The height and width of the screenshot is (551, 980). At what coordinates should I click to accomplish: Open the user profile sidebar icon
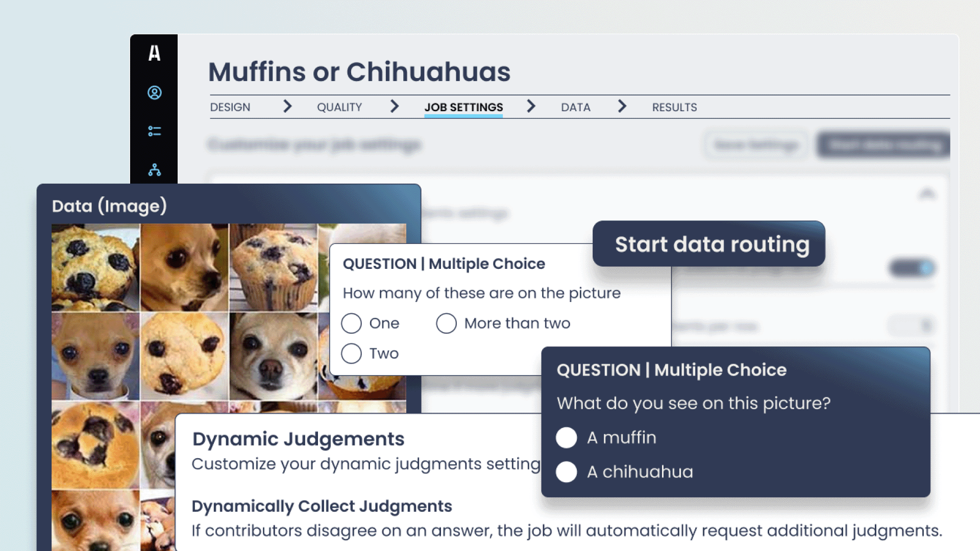click(x=154, y=93)
